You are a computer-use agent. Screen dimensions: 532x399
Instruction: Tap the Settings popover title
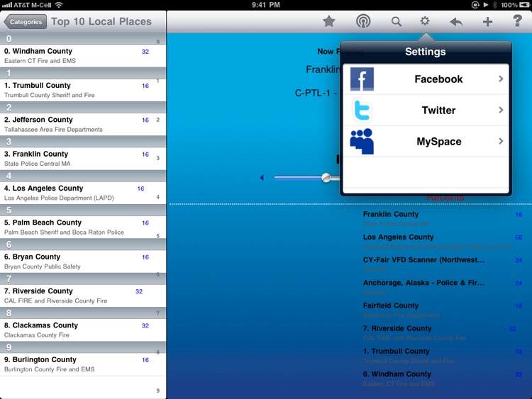click(x=426, y=52)
